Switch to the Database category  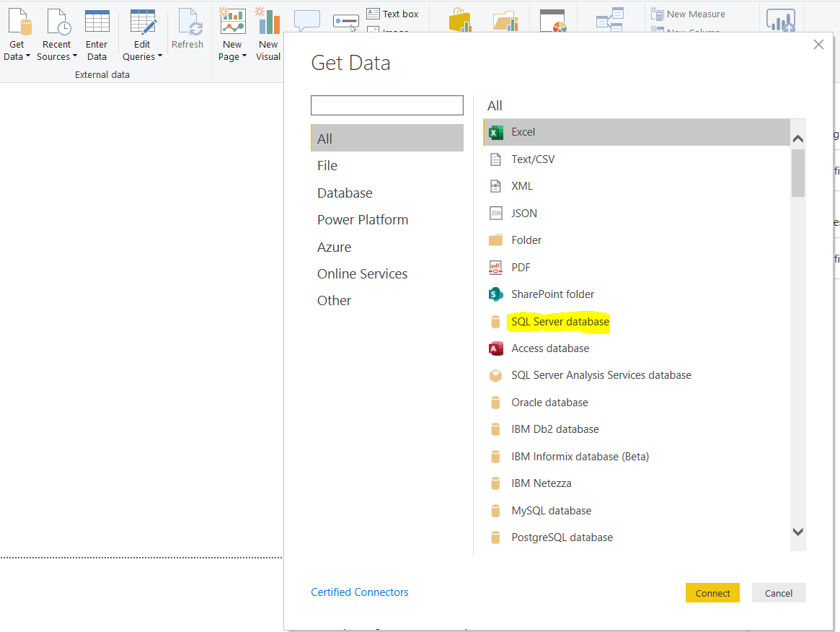345,193
